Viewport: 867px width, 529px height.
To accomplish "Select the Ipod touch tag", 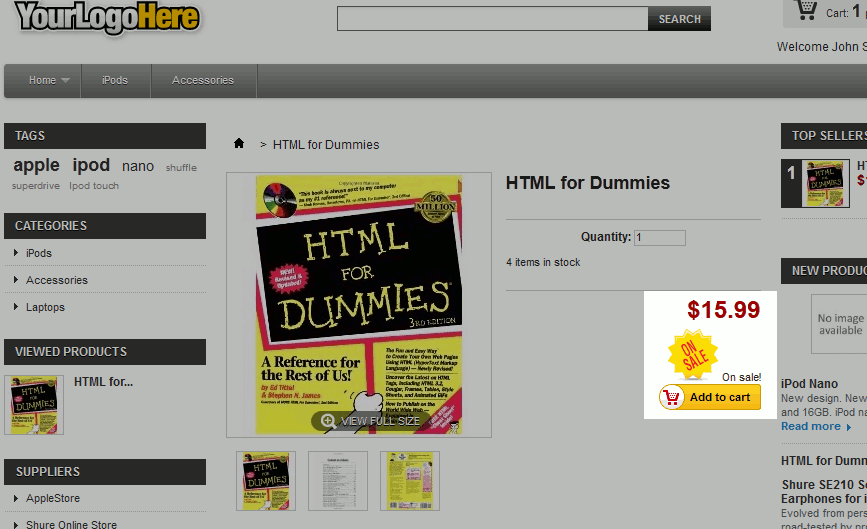I will [94, 186].
